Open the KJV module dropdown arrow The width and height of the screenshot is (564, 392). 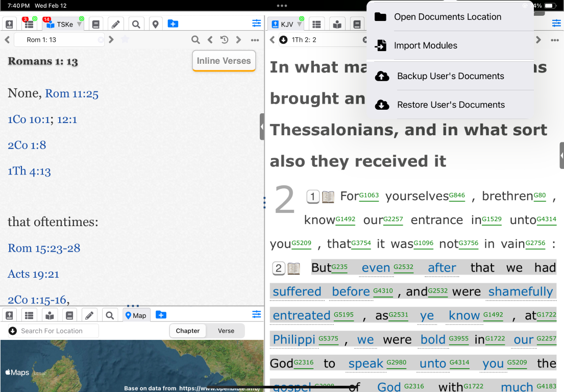[x=300, y=24]
